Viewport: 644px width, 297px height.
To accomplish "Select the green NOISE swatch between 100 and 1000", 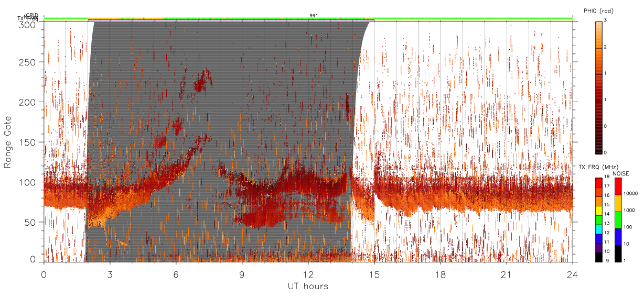I will click(618, 220).
